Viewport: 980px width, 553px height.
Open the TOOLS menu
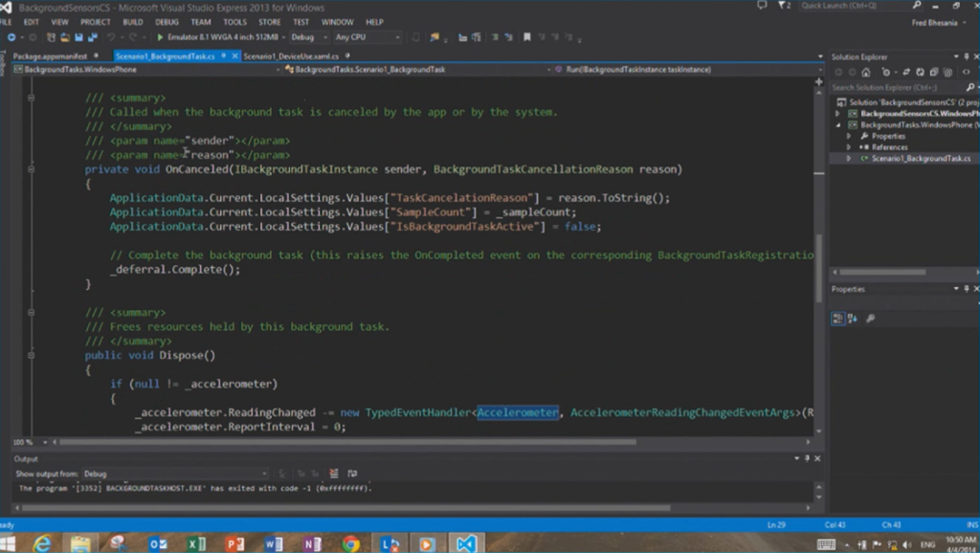pyautogui.click(x=235, y=22)
